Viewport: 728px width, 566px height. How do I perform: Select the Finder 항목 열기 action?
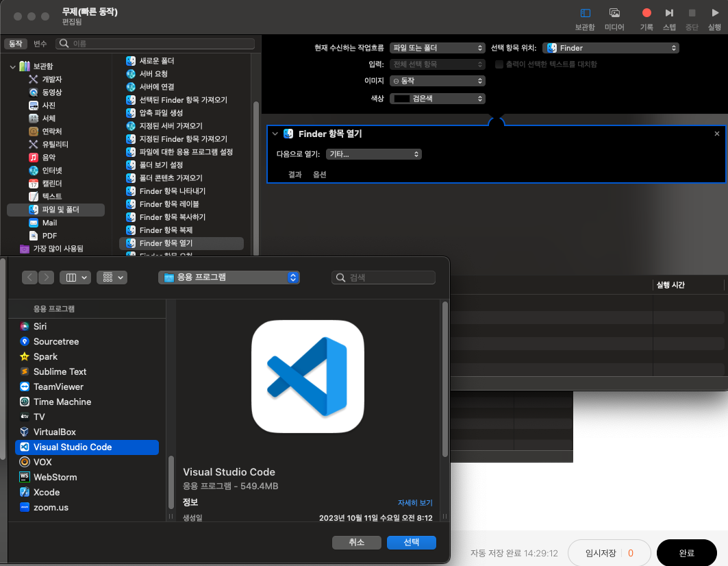click(181, 243)
